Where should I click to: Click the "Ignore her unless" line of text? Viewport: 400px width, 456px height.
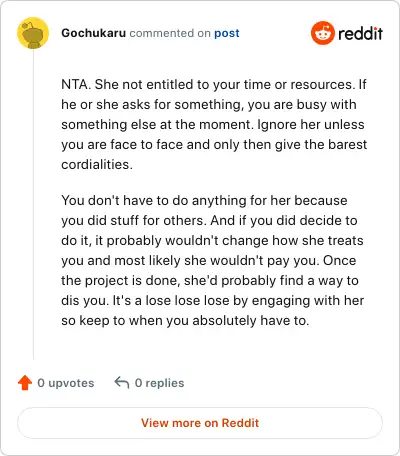click(311, 124)
